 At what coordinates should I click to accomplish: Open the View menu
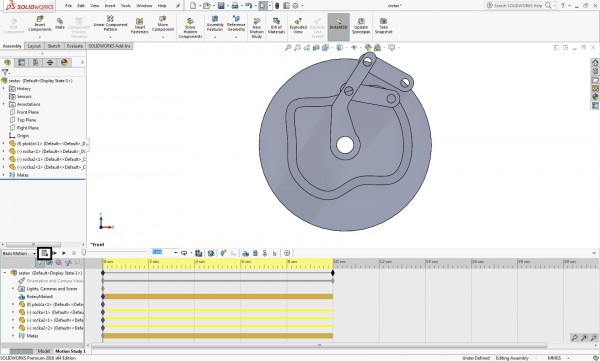[x=95, y=6]
